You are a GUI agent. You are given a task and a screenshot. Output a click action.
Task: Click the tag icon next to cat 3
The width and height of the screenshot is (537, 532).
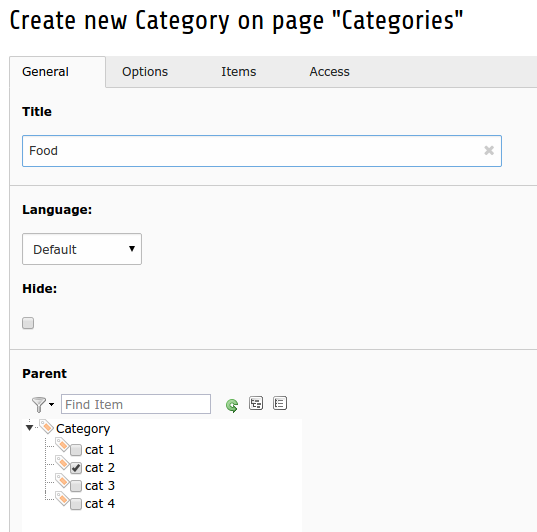click(x=62, y=481)
